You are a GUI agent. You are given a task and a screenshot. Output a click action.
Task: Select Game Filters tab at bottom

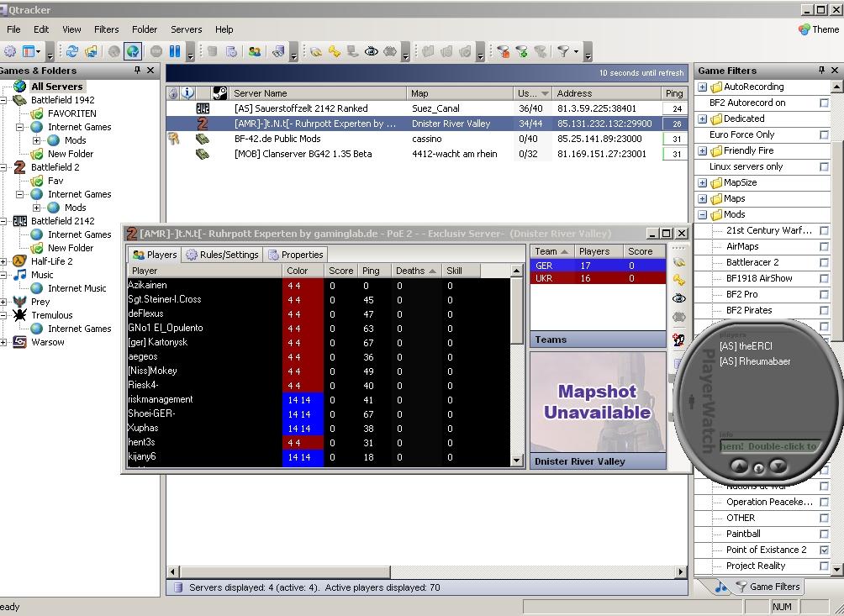[768, 587]
